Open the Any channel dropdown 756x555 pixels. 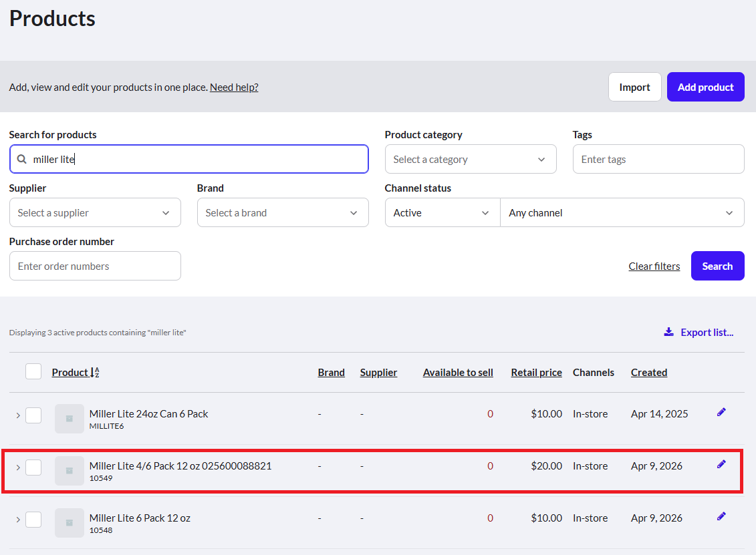click(622, 212)
